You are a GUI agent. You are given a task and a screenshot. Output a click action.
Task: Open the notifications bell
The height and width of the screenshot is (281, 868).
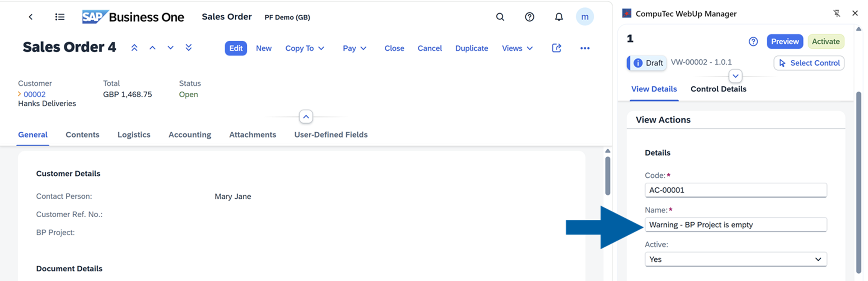[559, 17]
